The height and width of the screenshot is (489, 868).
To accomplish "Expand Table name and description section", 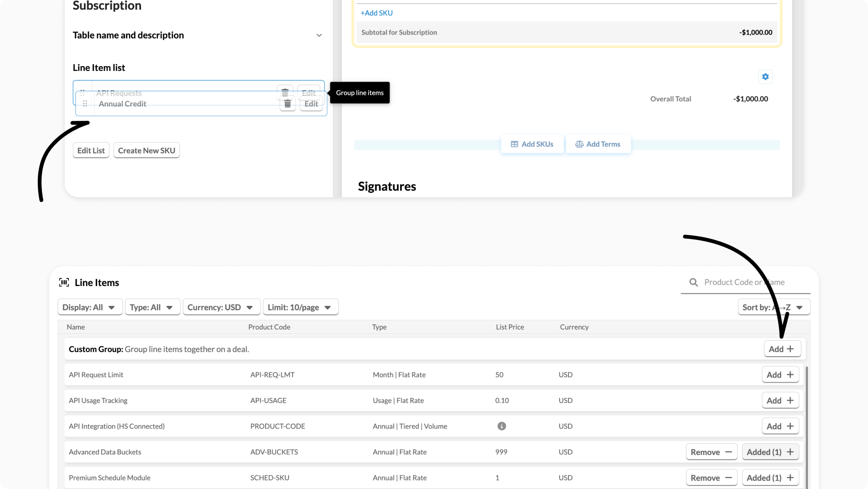I will 319,35.
